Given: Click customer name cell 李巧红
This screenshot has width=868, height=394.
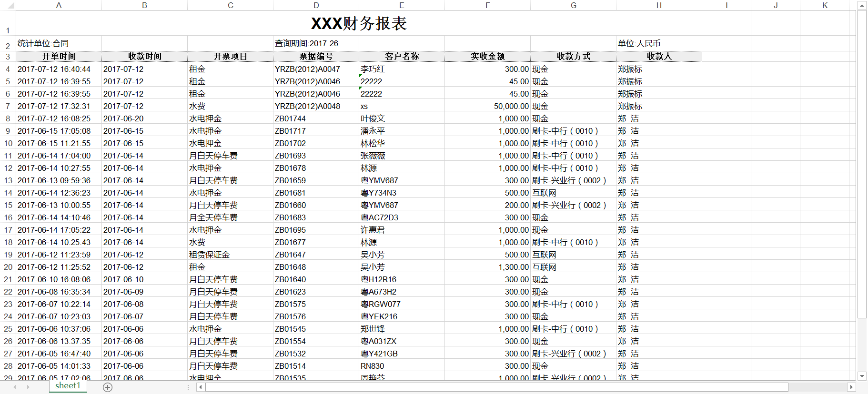Looking at the screenshot, I should click(402, 69).
